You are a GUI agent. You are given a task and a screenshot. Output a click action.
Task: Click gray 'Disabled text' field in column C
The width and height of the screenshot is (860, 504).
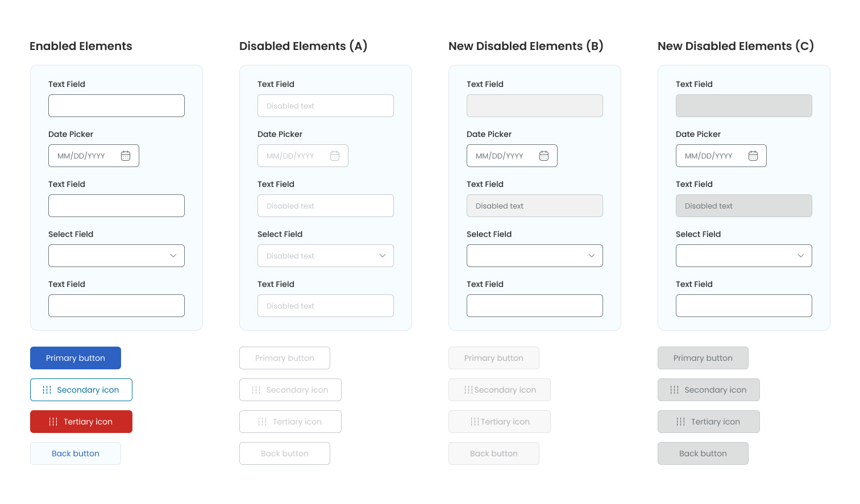[x=744, y=206]
